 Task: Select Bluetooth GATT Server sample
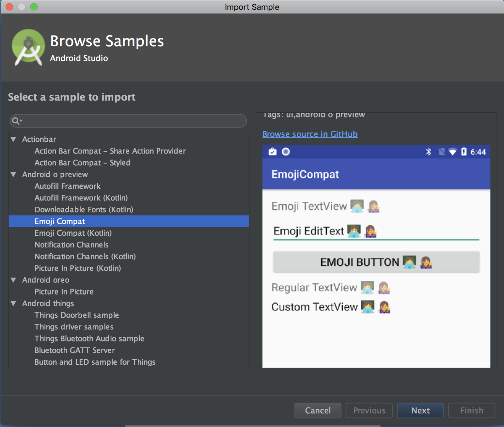[75, 350]
